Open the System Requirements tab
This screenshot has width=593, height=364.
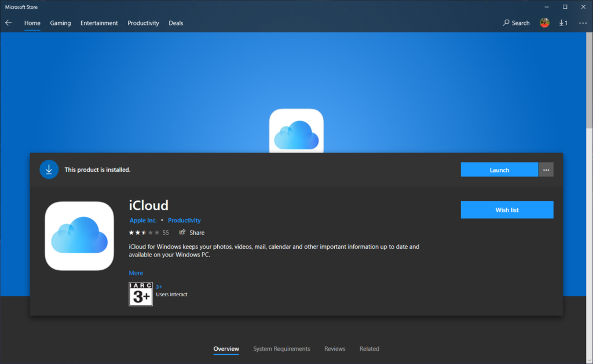(281, 348)
